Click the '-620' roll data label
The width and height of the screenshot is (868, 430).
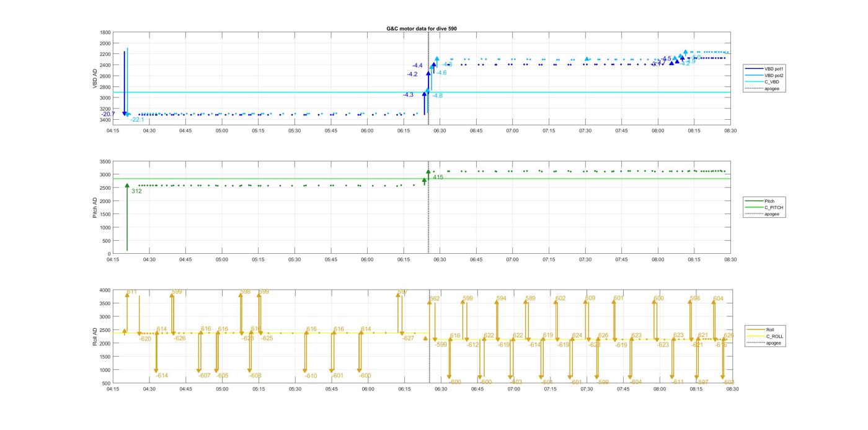click(x=145, y=339)
